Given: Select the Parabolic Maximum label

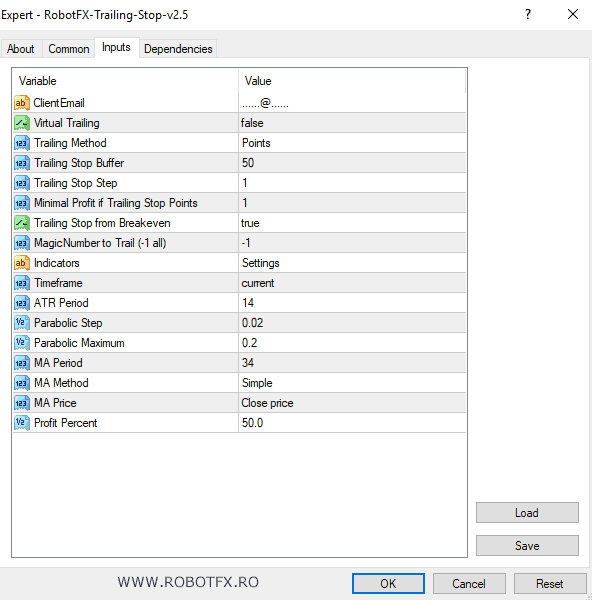Looking at the screenshot, I should click(x=79, y=343).
